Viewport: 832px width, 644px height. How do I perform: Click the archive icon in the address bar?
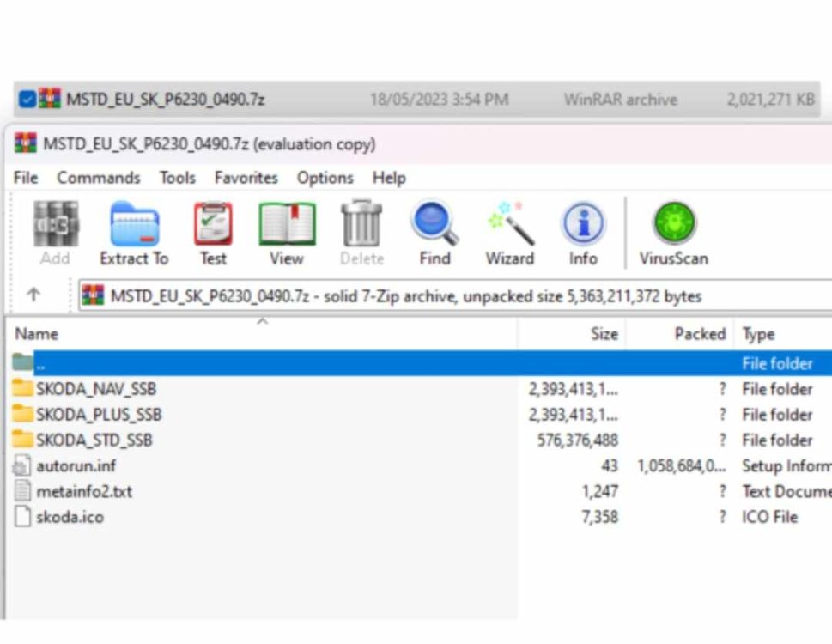[93, 295]
